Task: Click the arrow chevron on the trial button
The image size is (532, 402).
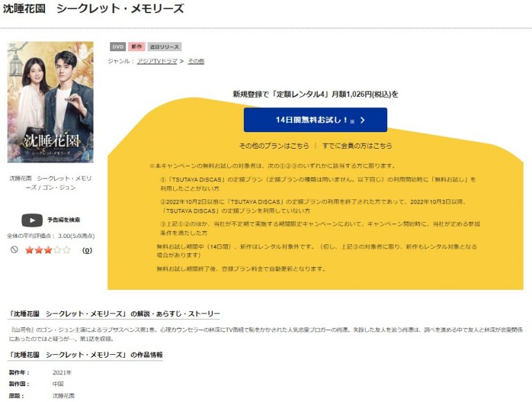Action: click(363, 120)
